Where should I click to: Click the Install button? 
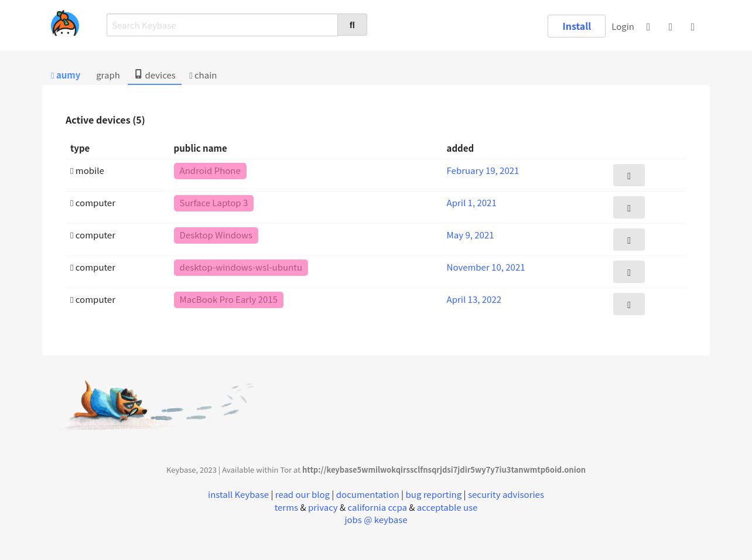point(576,26)
